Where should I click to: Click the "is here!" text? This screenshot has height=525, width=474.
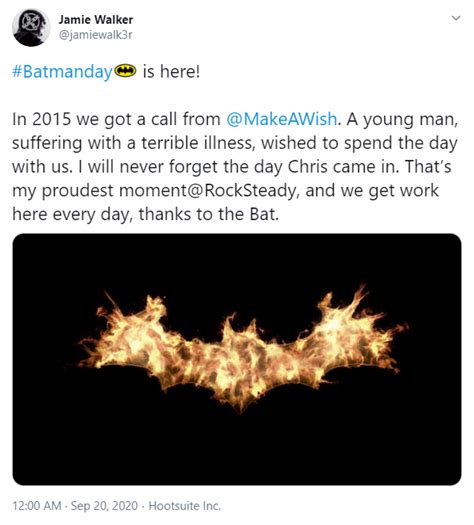pos(171,71)
